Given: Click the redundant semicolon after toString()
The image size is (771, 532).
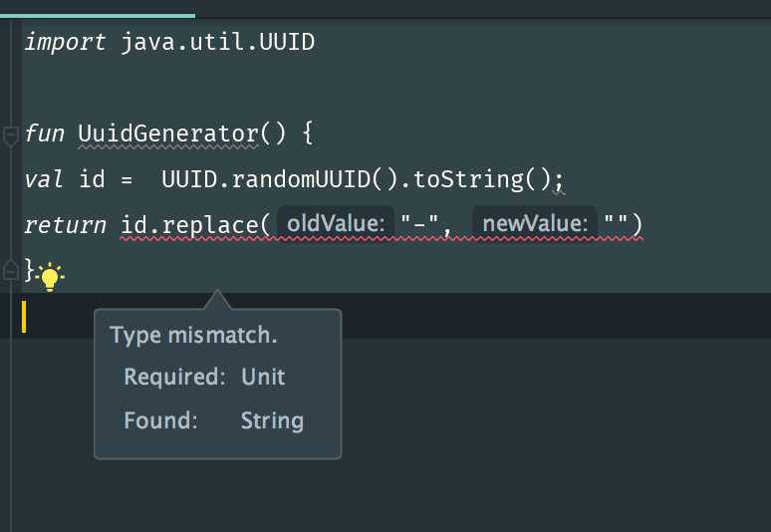Looking at the screenshot, I should point(559,182).
